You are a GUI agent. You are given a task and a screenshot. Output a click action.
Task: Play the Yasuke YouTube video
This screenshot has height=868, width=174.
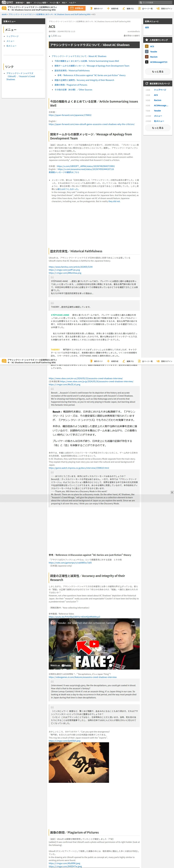click(94, 644)
